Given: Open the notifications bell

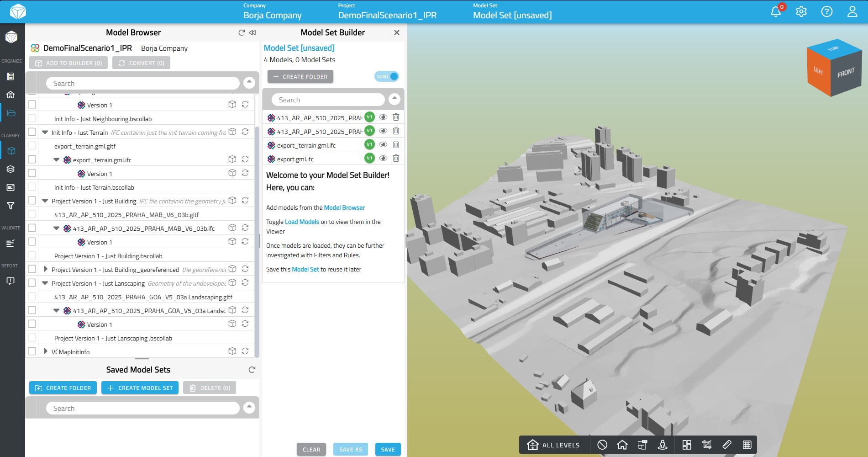Looking at the screenshot, I should pos(775,12).
